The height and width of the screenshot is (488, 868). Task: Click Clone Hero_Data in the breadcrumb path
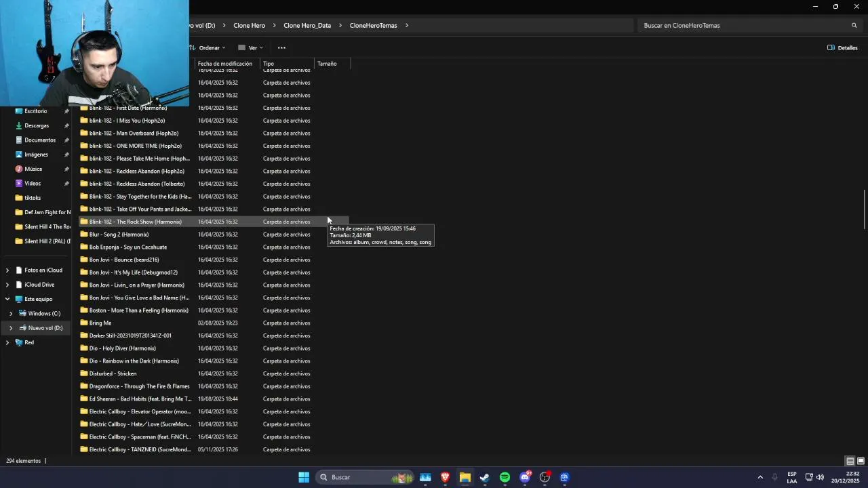pos(307,25)
